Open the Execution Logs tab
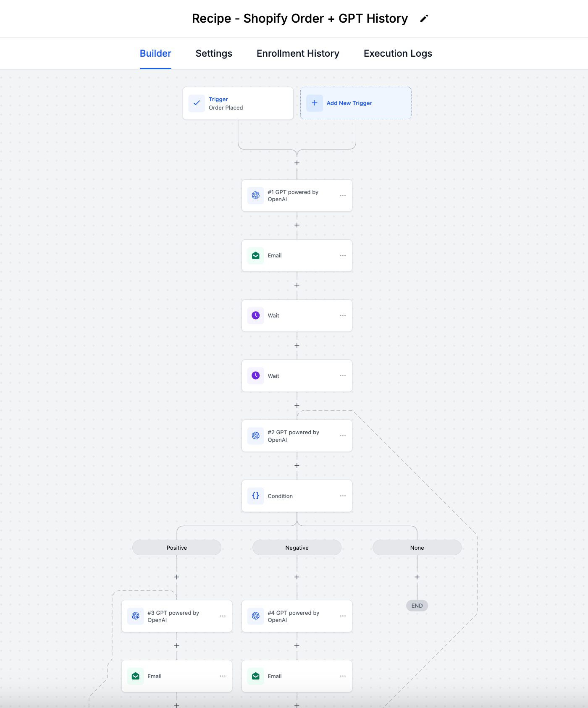 click(397, 53)
